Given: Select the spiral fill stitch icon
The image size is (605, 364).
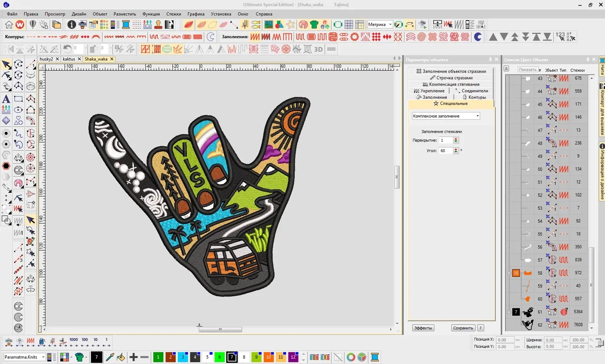Looking at the screenshot, I should coord(421,37).
